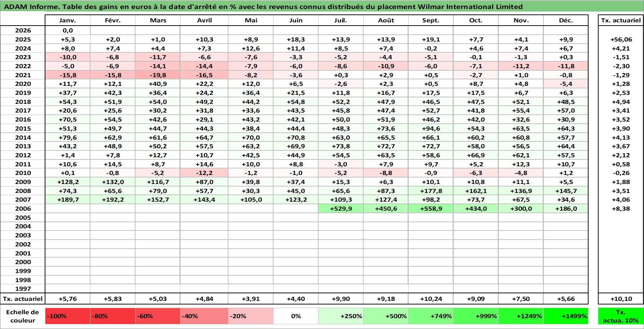Screen dimensions: 644x329
Task: Select the 'Juin' column header
Action: click(296, 21)
